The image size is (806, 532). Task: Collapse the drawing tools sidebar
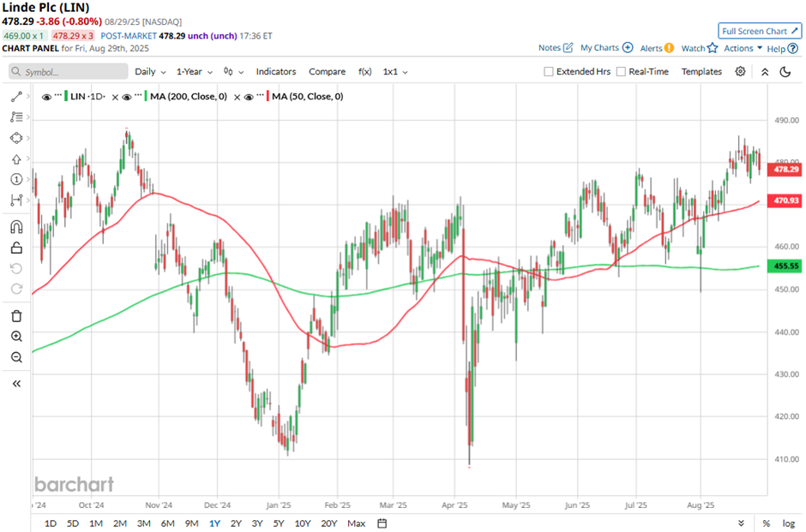tap(16, 384)
